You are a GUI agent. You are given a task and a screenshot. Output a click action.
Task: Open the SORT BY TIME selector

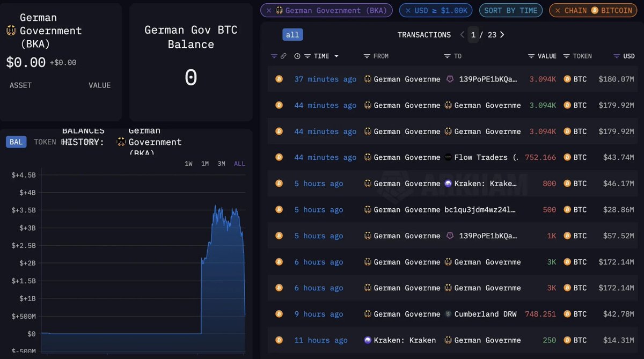tap(510, 10)
